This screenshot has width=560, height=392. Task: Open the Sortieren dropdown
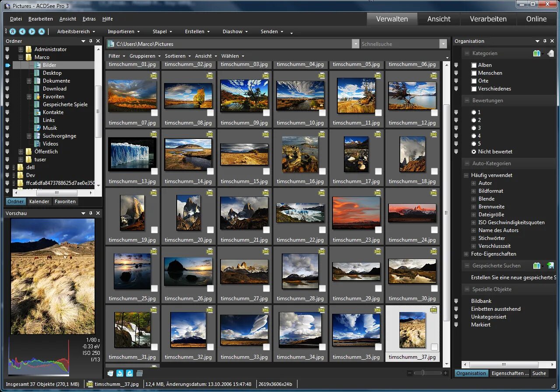[178, 56]
